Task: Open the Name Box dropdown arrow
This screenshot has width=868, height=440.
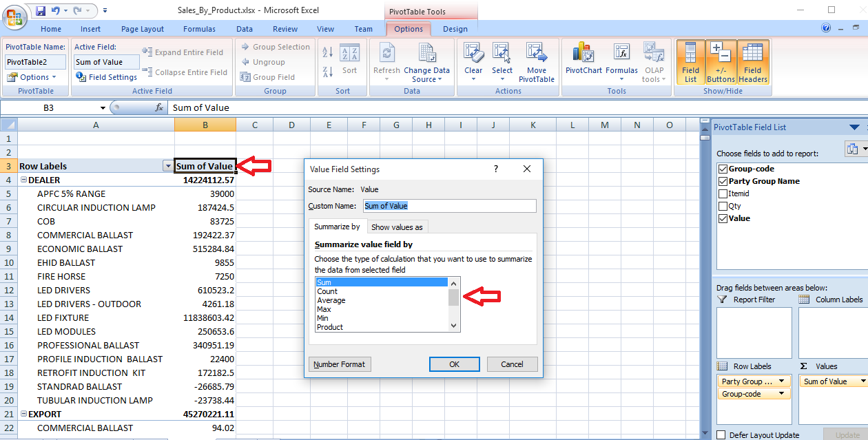Action: [103, 107]
